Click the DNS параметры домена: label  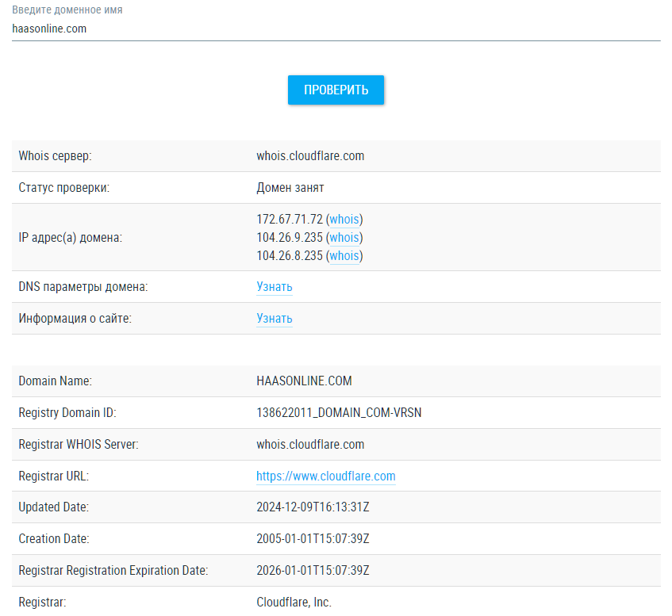(x=83, y=286)
